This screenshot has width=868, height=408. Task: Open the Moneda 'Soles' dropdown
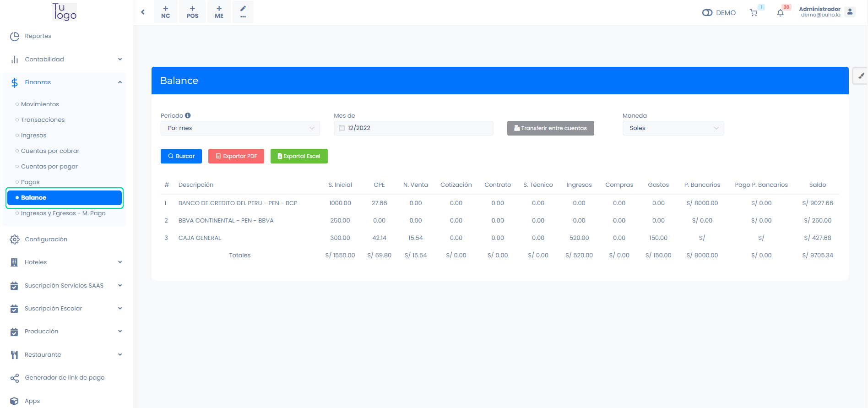pos(673,128)
